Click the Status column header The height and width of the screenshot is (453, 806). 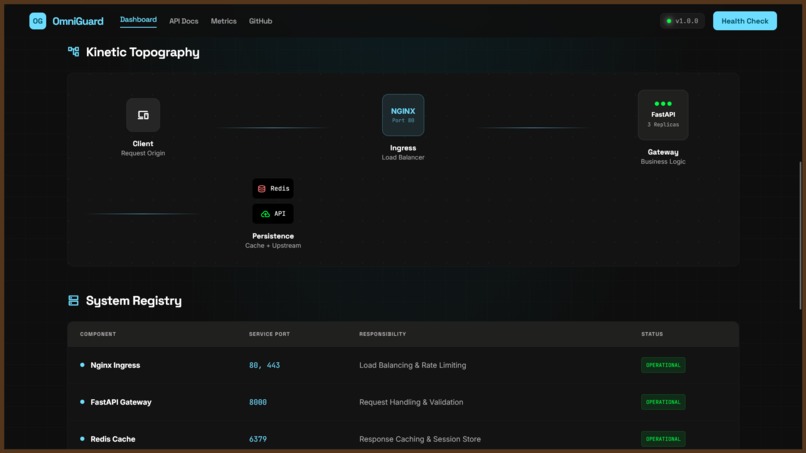[x=652, y=334]
